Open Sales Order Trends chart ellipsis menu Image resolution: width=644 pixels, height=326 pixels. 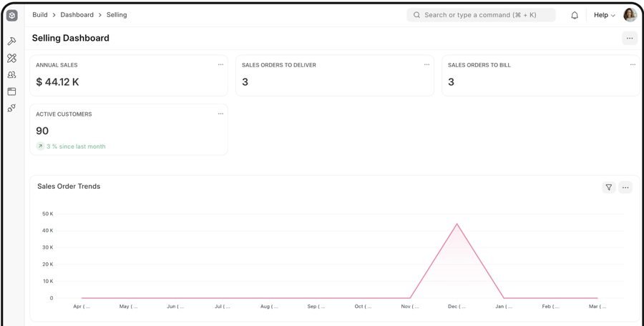(x=625, y=187)
